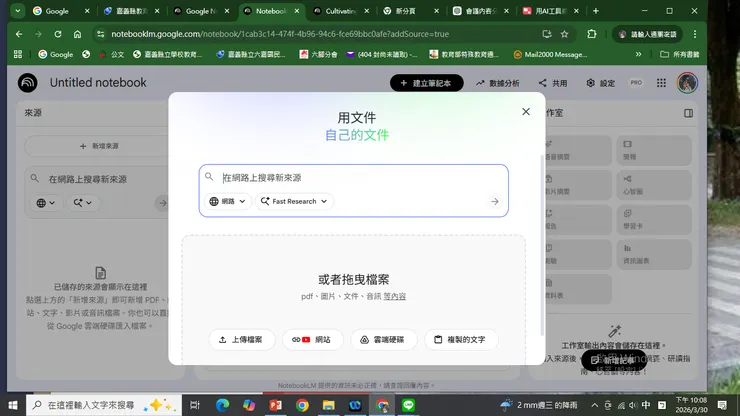
Task: Click the Untitled notebook title
Action: 98,83
